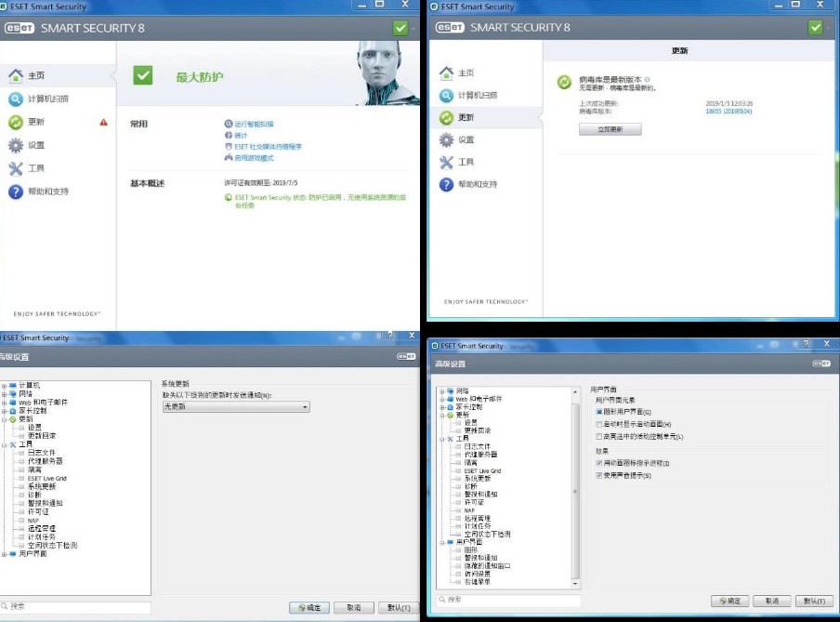Click the eset logo badge in 系统更新 dialog header
This screenshot has width=840, height=622.
(x=406, y=356)
